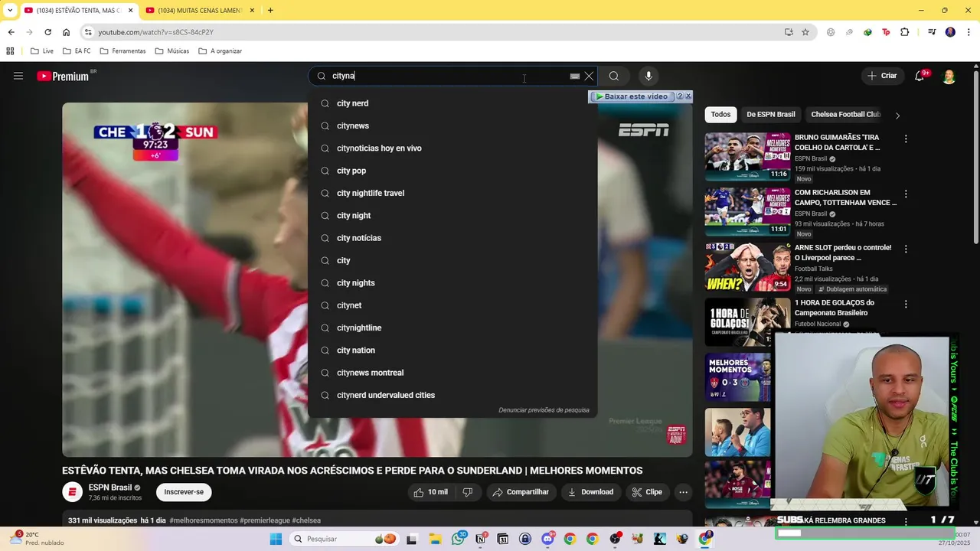Viewport: 980px width, 551px height.
Task: Choose 'citynoticias hoy en vivo' suggestion
Action: coord(452,148)
